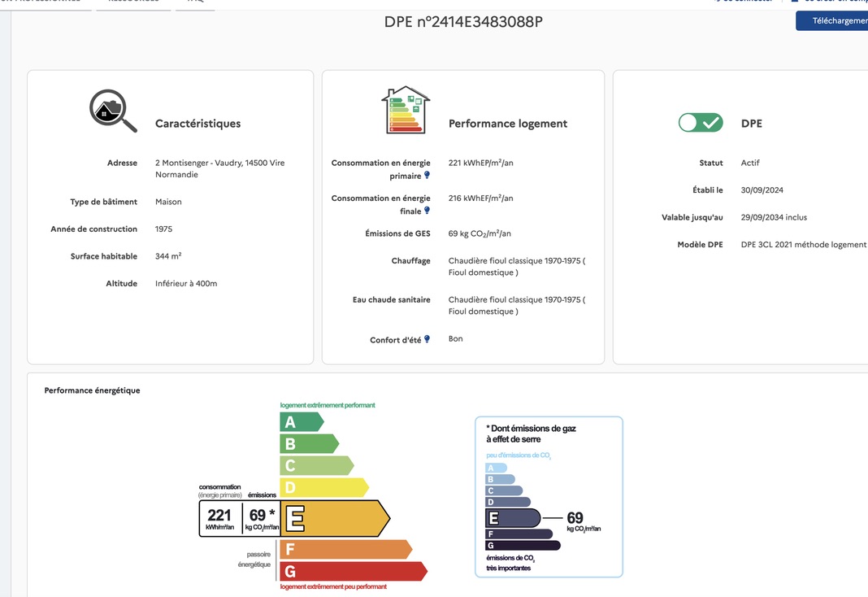This screenshot has width=868, height=597.
Task: Click the red class G energy bar
Action: point(352,571)
